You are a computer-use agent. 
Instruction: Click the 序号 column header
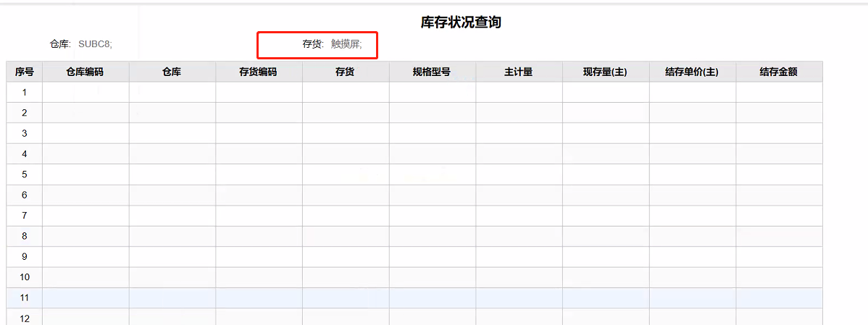tap(25, 72)
